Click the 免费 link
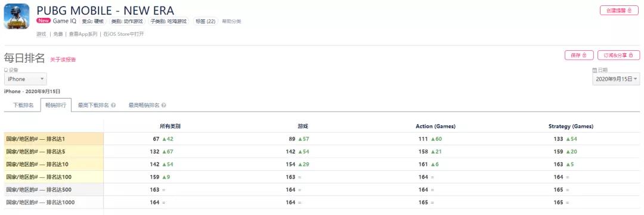 58,34
